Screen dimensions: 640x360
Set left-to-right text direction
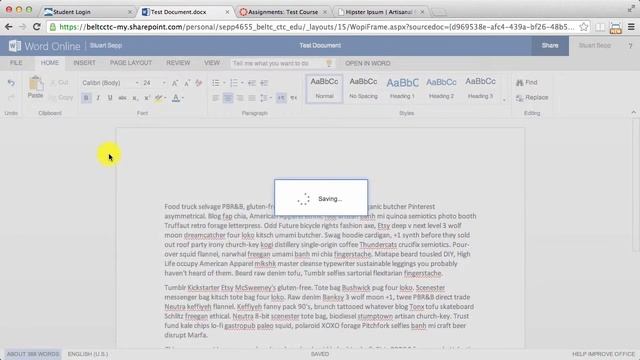[281, 98]
